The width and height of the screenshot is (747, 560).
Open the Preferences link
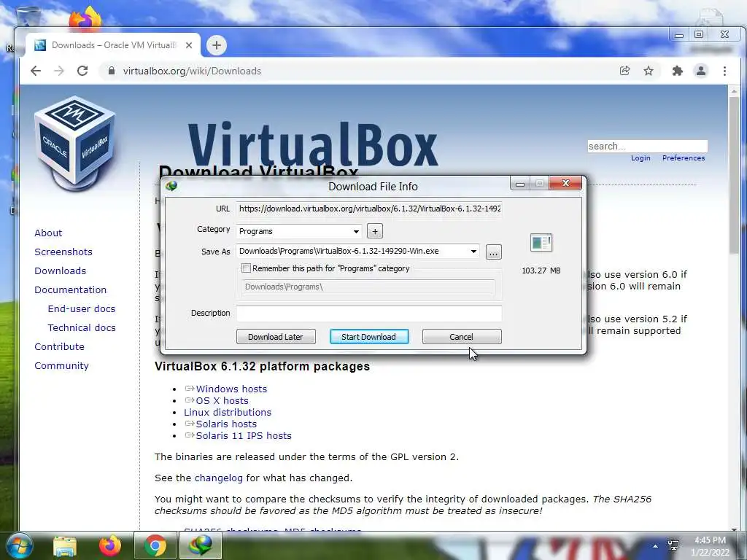[683, 158]
